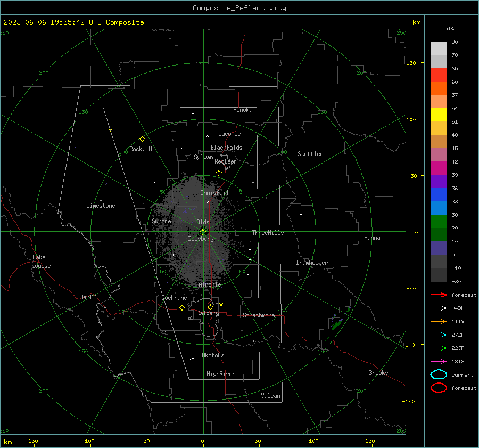This screenshot has height=448, width=479.
Task: Click the 'Airdrie' city label
Action: pos(210,284)
